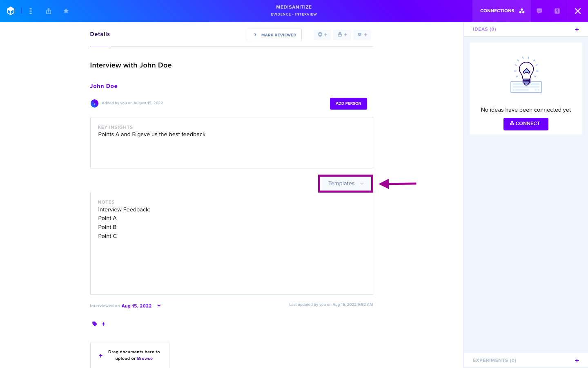
Task: Add an idea via the Ideas plus sign
Action: [x=577, y=29]
